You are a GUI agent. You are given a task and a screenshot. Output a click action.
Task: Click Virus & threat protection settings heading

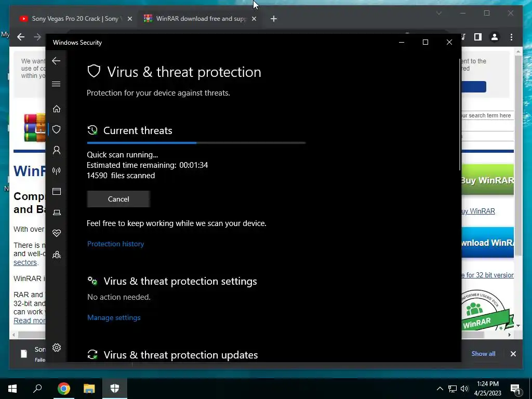(180, 281)
